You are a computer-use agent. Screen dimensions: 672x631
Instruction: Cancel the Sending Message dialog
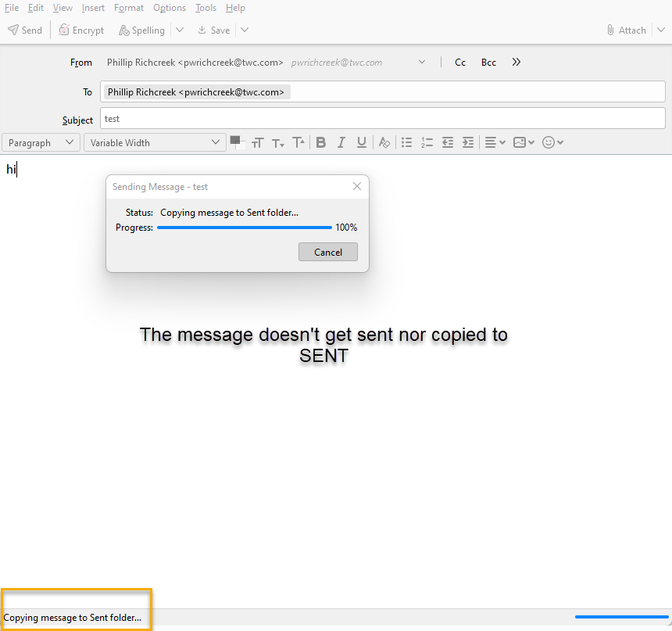328,252
